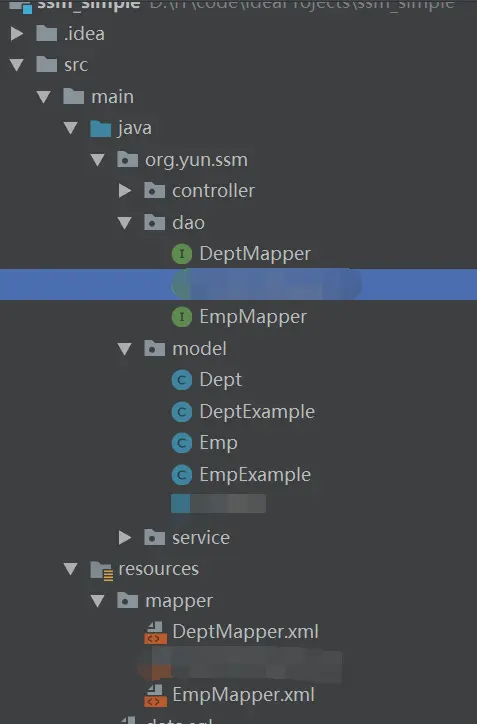Open the Dept class
Screen dimensions: 477x724
click(x=220, y=380)
